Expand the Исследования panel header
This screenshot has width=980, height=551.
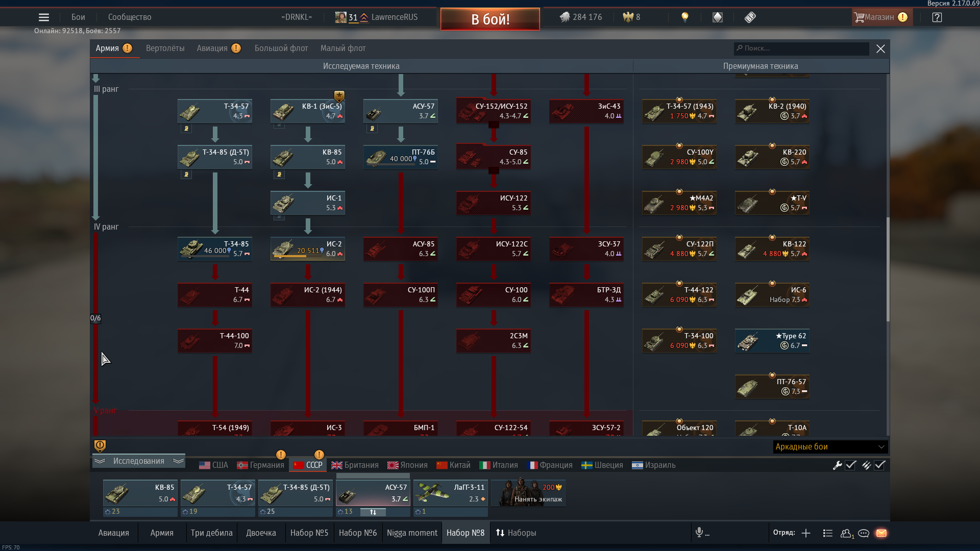tap(139, 461)
